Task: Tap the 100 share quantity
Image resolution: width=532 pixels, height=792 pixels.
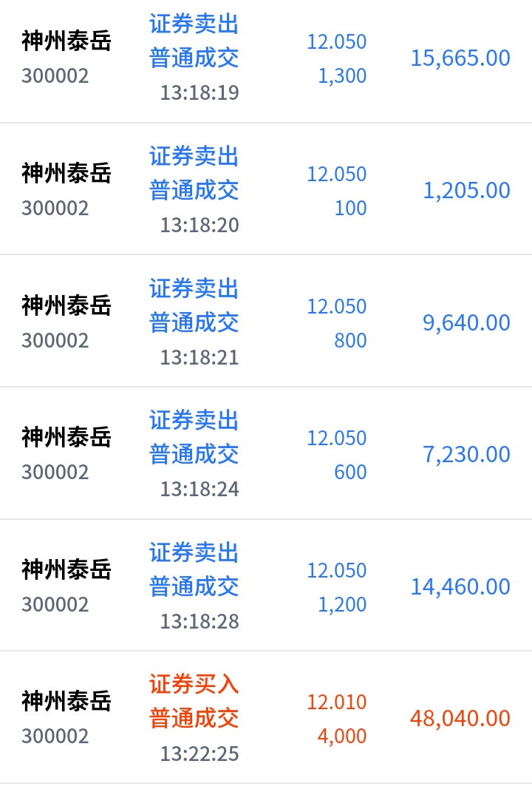Action: pos(350,208)
